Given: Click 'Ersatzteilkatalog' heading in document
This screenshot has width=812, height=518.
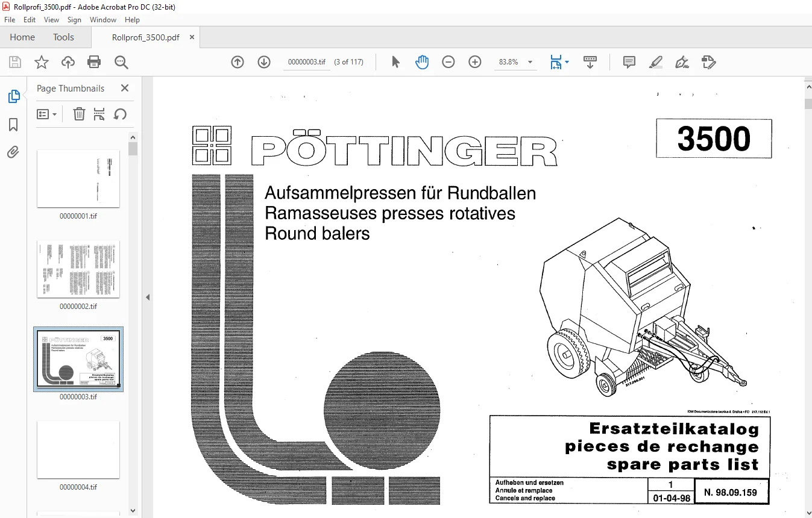Looking at the screenshot, I should point(673,429).
